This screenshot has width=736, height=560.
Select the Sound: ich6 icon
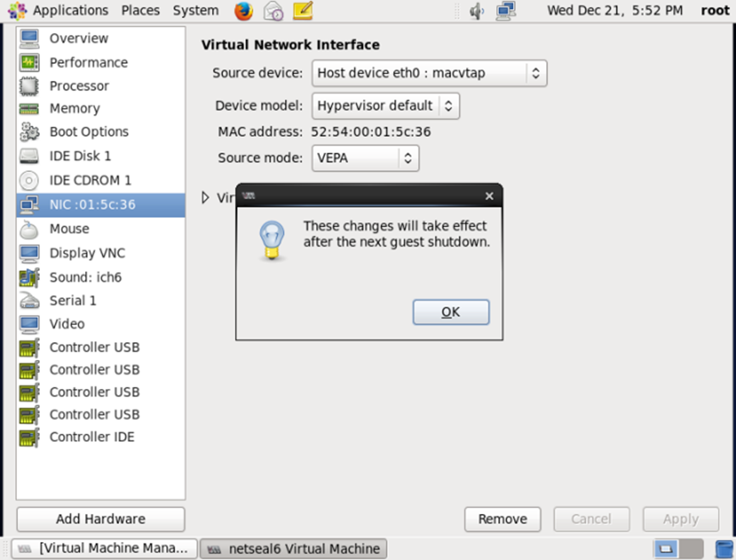tap(29, 277)
